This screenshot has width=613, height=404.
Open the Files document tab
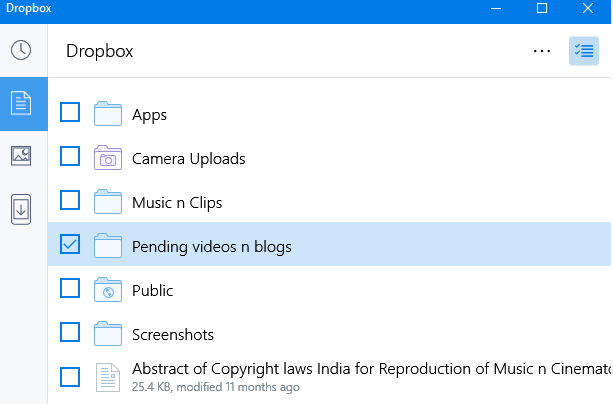(x=21, y=103)
